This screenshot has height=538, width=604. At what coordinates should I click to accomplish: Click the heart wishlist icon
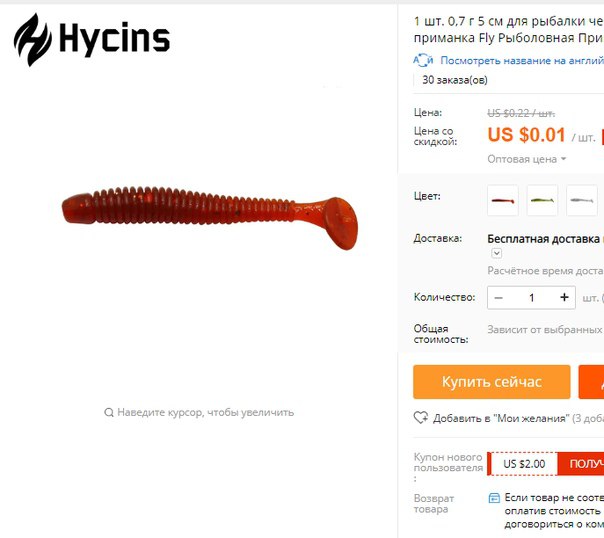click(x=420, y=418)
